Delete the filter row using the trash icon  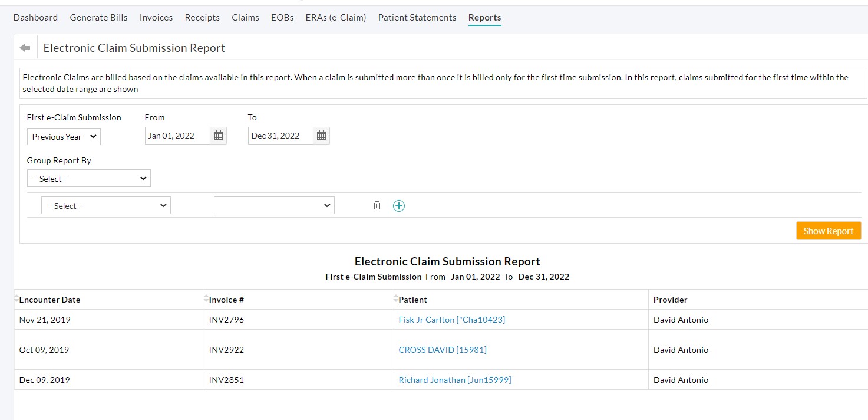(x=377, y=205)
